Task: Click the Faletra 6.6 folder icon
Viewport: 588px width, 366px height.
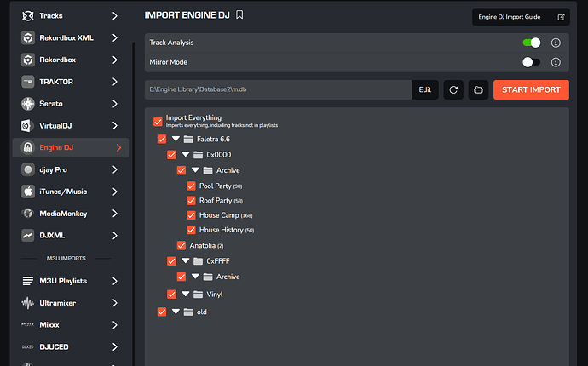Action: tap(188, 140)
